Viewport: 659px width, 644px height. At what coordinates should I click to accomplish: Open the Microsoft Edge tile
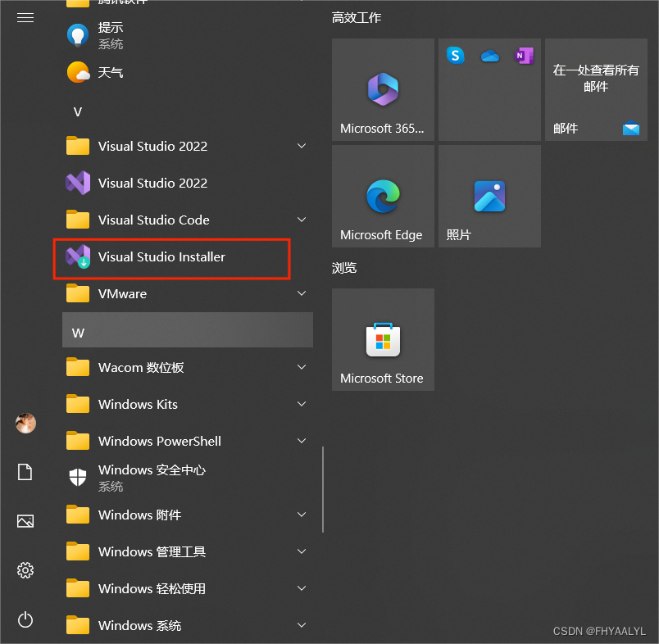383,196
